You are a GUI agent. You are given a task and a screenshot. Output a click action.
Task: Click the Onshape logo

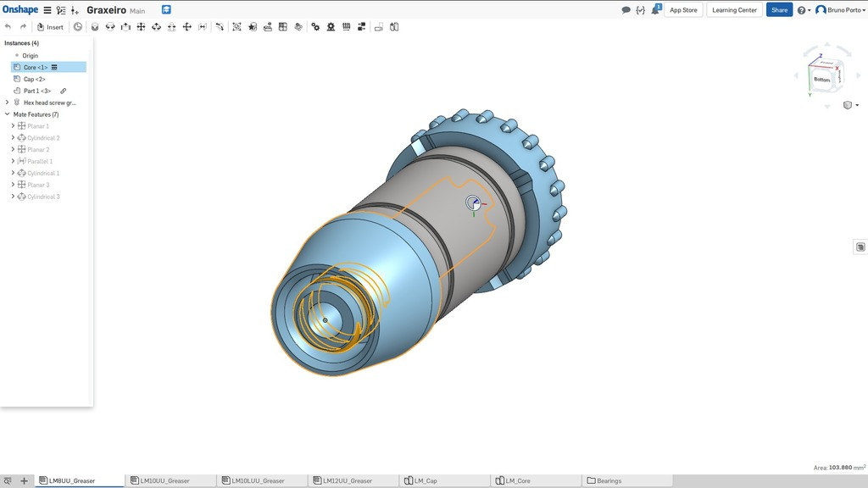pyautogui.click(x=20, y=9)
